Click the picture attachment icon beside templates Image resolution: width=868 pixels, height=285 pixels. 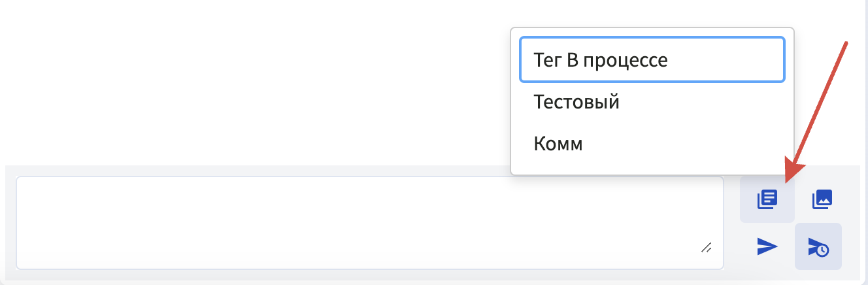pyautogui.click(x=822, y=199)
